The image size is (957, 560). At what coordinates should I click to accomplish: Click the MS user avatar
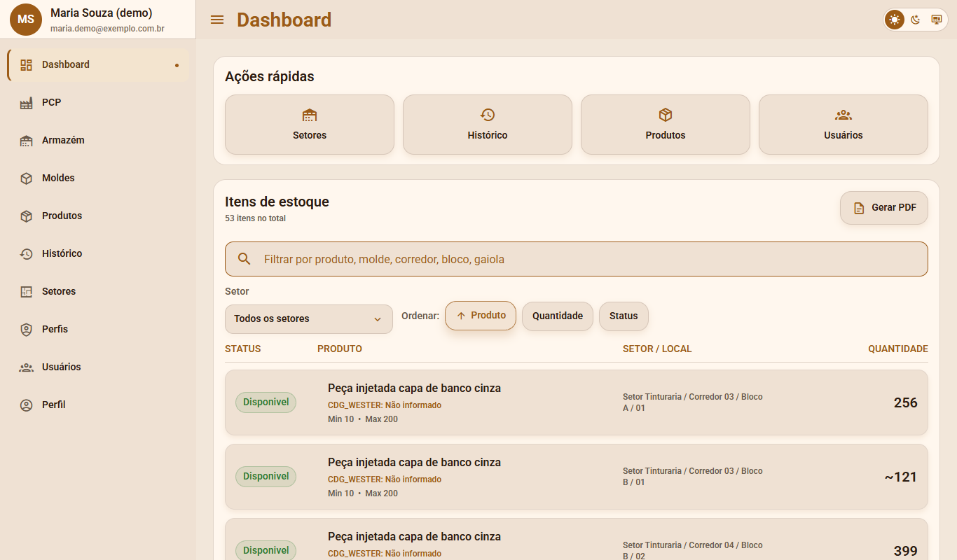pos(26,20)
